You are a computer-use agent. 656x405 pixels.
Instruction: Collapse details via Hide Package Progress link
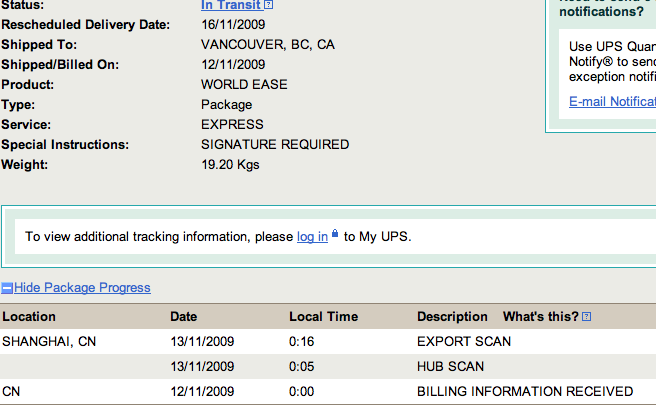click(82, 288)
